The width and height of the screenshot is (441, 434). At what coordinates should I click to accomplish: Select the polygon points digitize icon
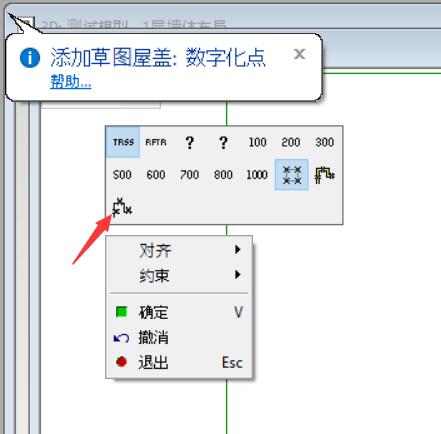coord(122,207)
